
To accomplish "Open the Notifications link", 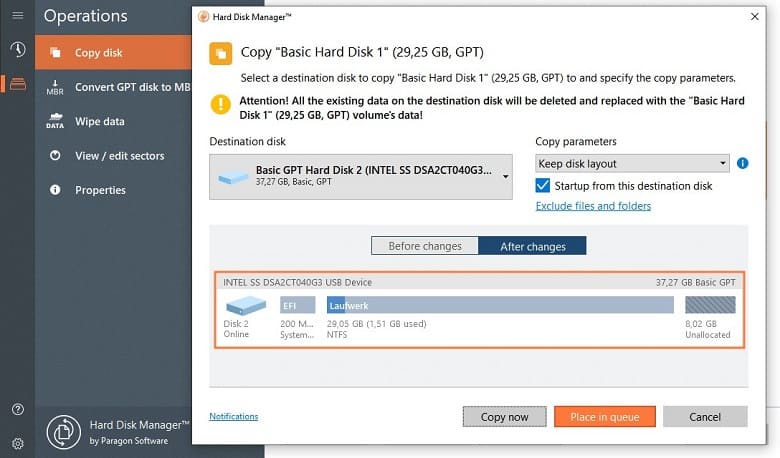I will pos(233,416).
